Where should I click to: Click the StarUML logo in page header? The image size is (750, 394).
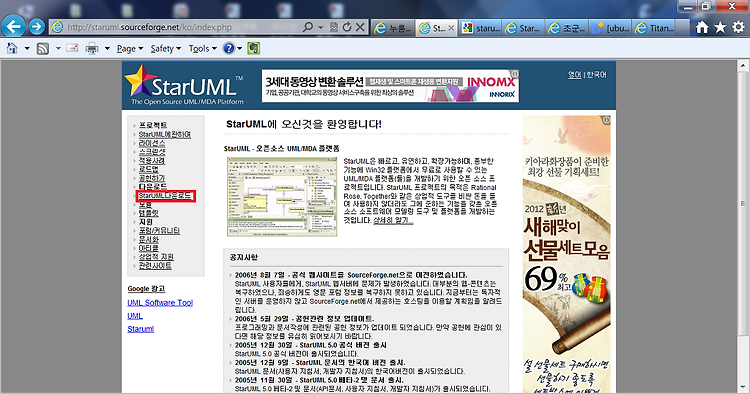185,85
